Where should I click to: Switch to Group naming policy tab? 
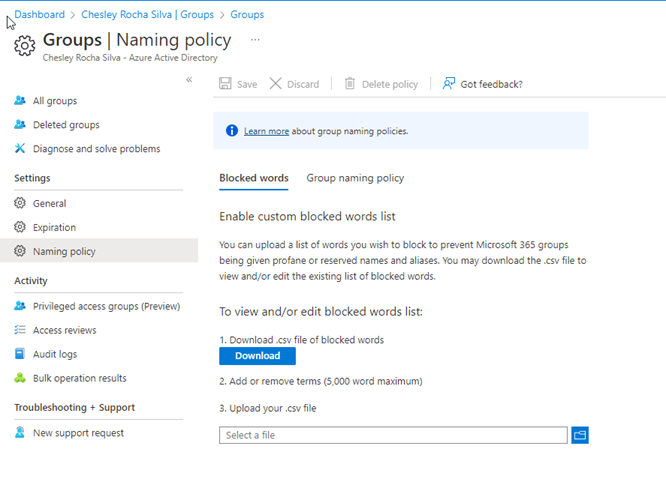click(x=355, y=178)
